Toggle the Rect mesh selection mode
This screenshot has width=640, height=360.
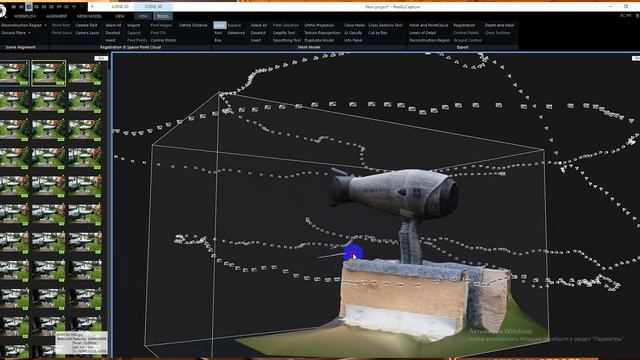(218, 33)
